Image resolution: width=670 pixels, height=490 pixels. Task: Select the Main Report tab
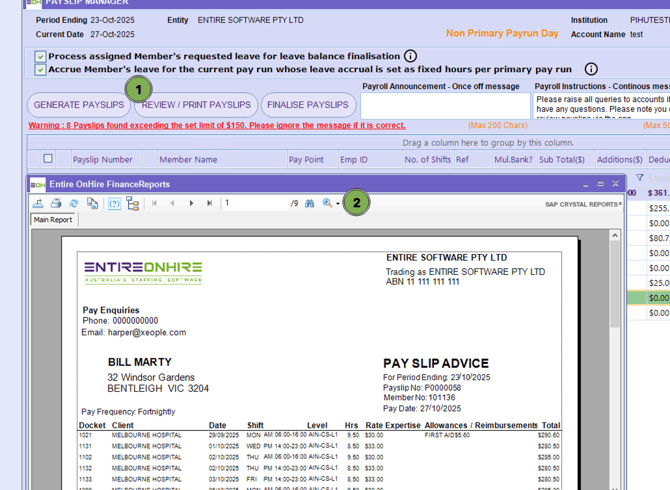(53, 220)
